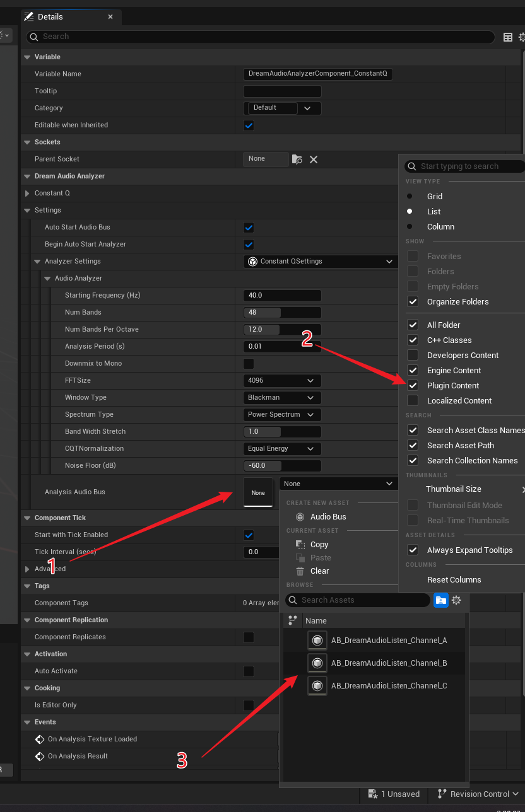Viewport: 525px width, 812px height.
Task: Choose Clear in the asset menu
Action: pos(319,571)
